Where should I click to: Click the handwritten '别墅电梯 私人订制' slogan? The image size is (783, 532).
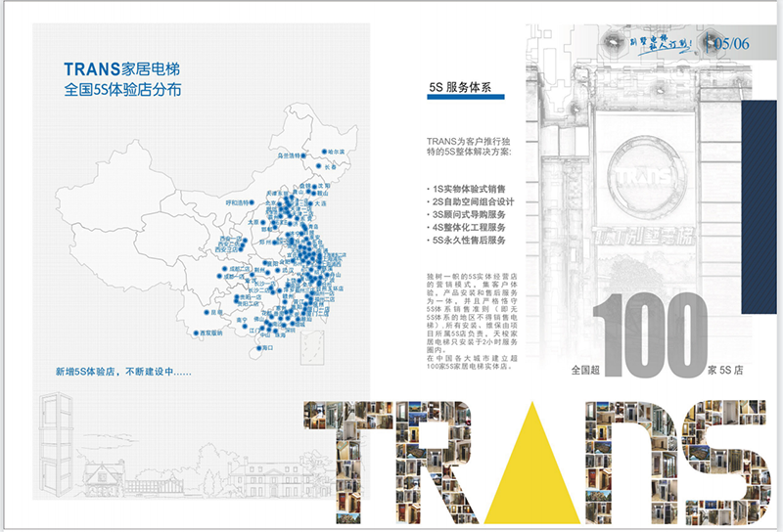[660, 44]
